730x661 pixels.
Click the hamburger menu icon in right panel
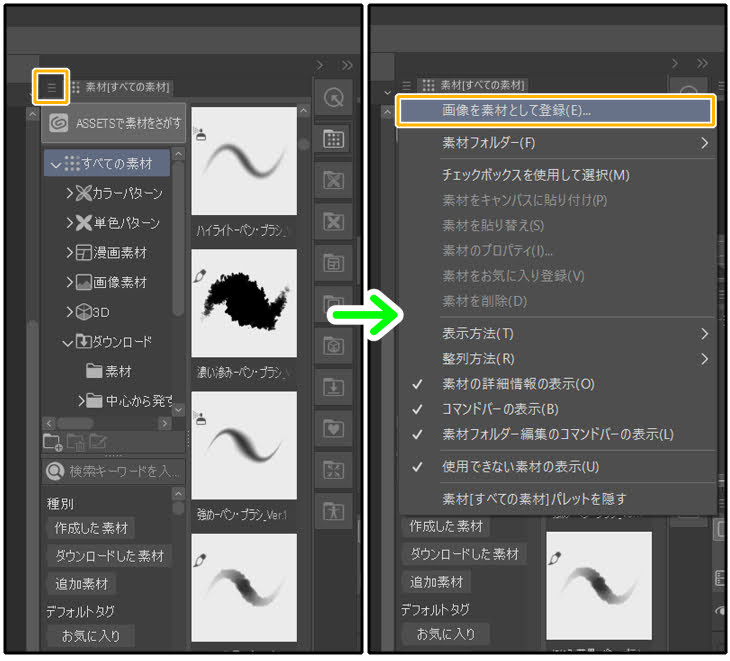[406, 86]
